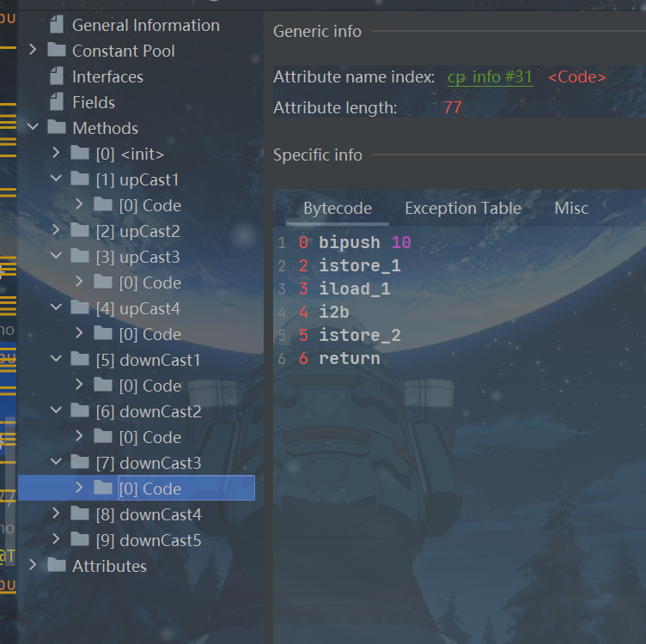Expand the Constant Pool node
The height and width of the screenshot is (644, 646).
coord(33,51)
